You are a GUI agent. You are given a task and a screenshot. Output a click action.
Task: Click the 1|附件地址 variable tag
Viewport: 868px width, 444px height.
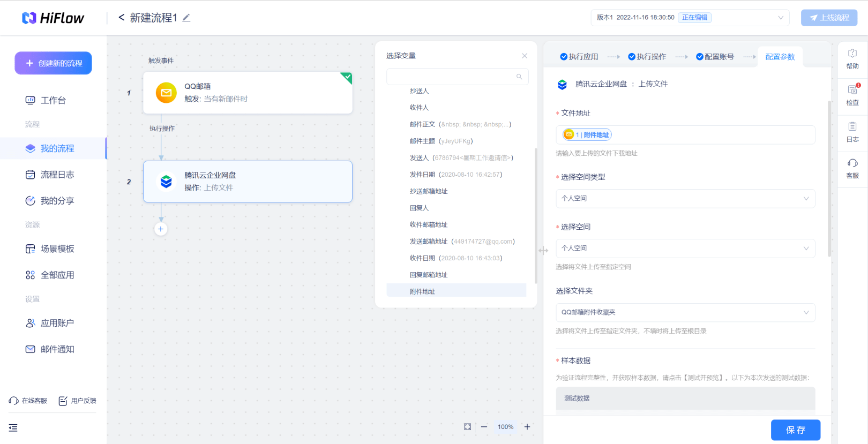(587, 135)
